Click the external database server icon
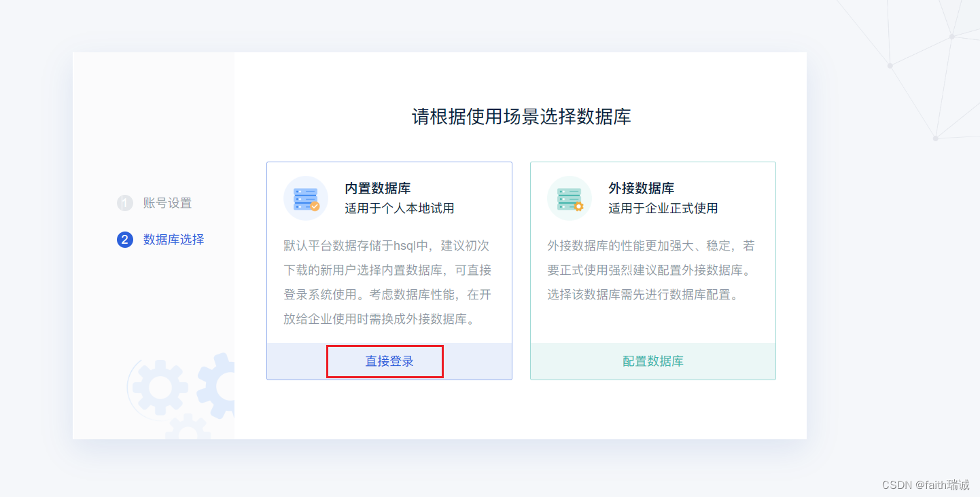 [570, 198]
